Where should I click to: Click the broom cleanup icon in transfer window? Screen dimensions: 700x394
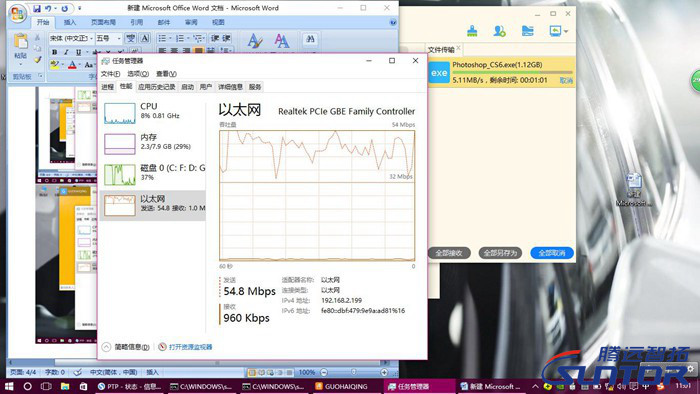point(472,31)
